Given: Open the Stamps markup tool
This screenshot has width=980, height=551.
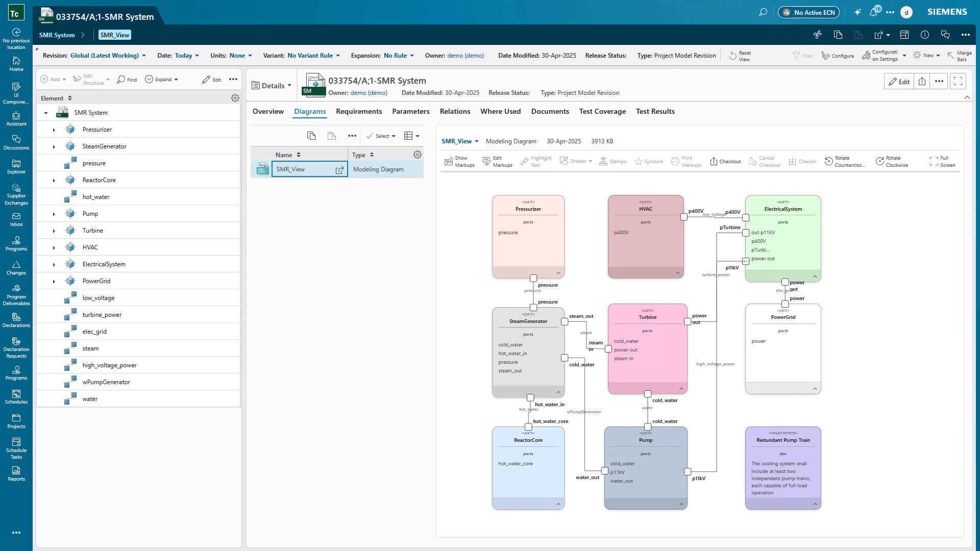Looking at the screenshot, I should pos(613,161).
